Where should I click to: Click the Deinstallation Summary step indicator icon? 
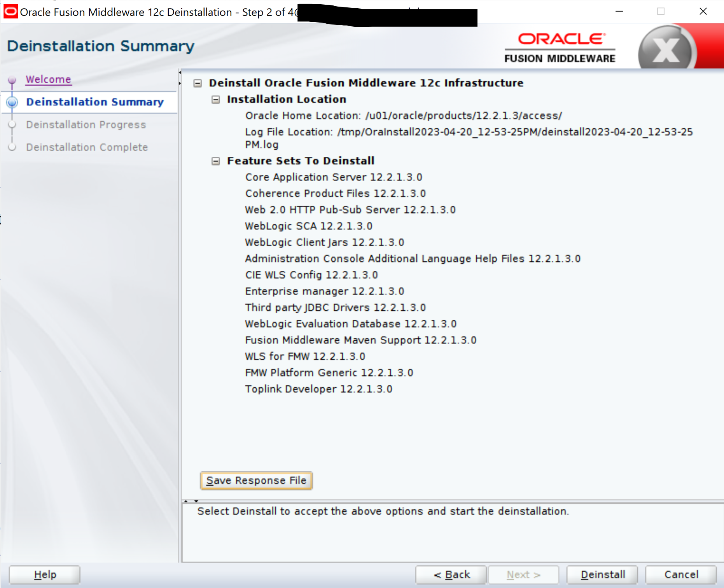point(12,102)
